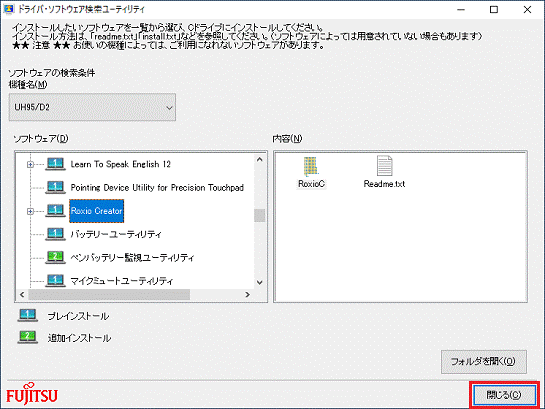The width and height of the screenshot is (545, 409).
Task: Open the UH95/D2 model name dropdown
Action: click(x=92, y=107)
